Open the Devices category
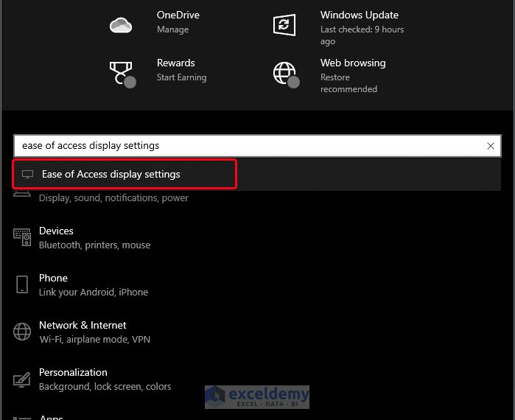This screenshot has height=420, width=515. [82, 238]
